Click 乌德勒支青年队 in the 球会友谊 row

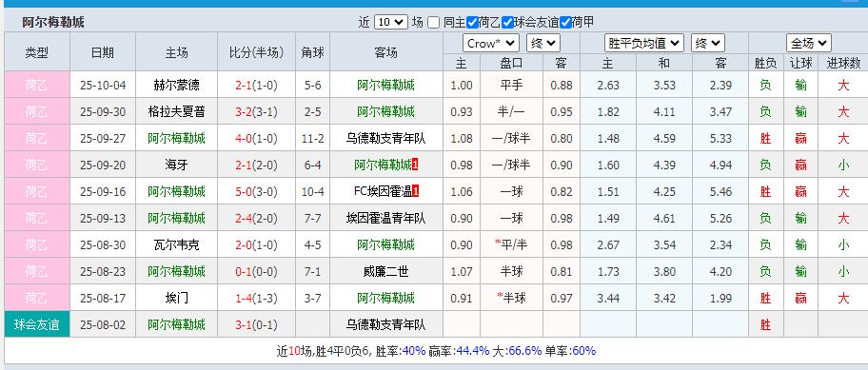pos(385,324)
